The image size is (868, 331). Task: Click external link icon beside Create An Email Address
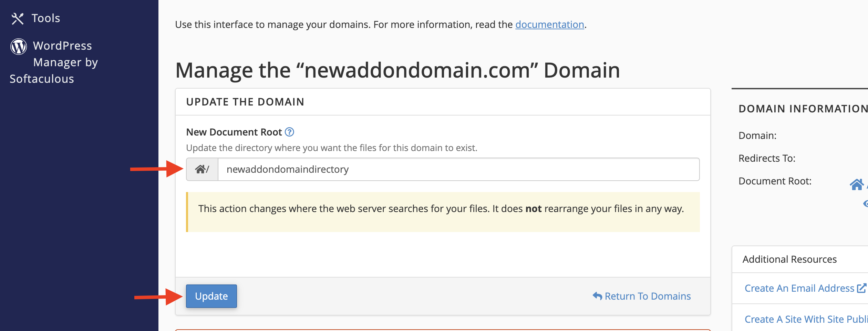pyautogui.click(x=861, y=288)
